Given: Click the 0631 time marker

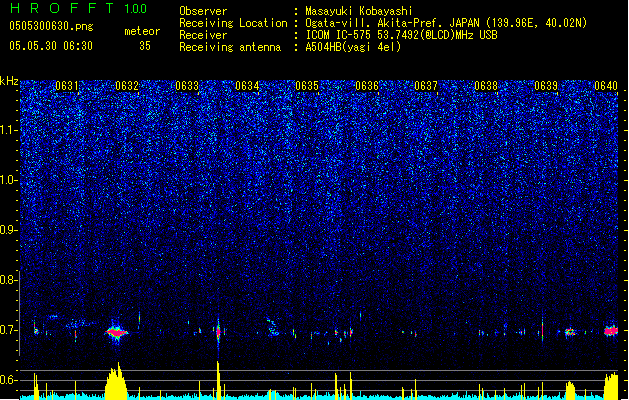Looking at the screenshot, I should tap(67, 86).
